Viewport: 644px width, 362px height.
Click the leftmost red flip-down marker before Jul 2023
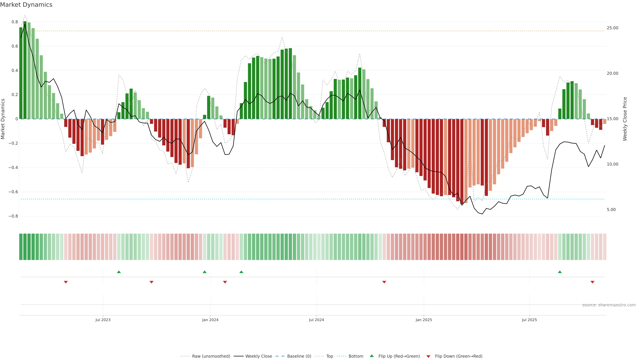pos(66,282)
